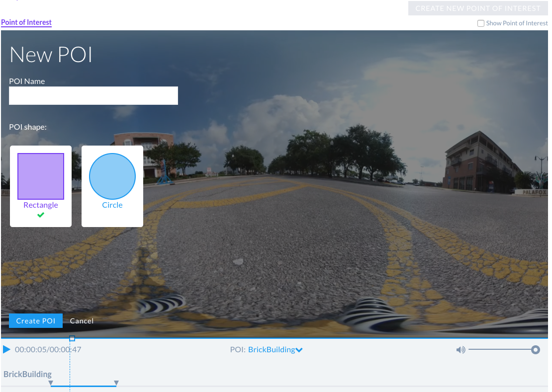Click the timeline playhead handle
This screenshot has height=392, width=552.
coord(72,338)
